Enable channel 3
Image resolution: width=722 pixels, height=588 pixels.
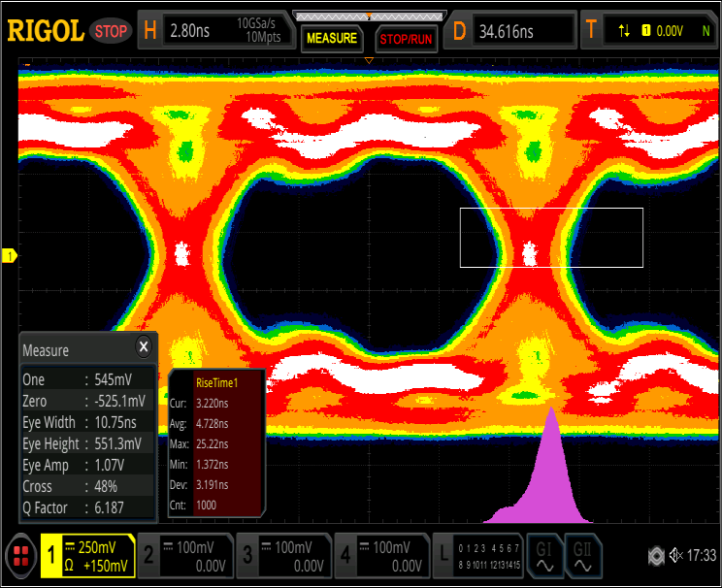282,556
